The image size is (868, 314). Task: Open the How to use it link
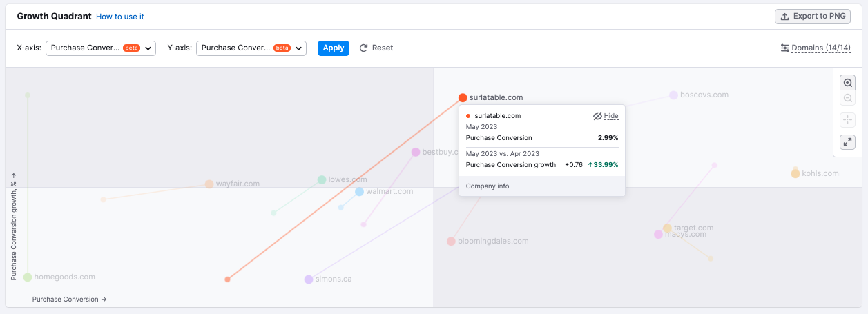click(x=120, y=17)
